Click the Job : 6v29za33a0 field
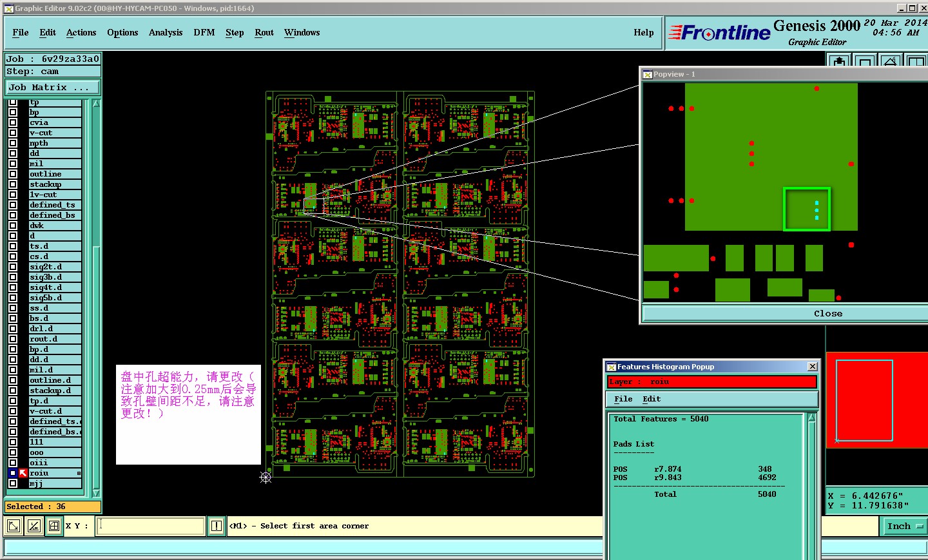This screenshot has height=560, width=928. pyautogui.click(x=53, y=59)
